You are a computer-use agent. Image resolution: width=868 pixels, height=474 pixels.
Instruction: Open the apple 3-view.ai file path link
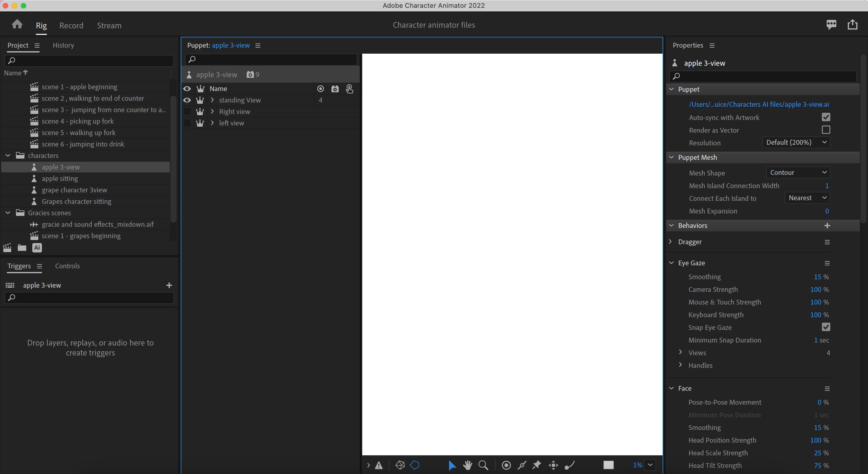pyautogui.click(x=759, y=104)
